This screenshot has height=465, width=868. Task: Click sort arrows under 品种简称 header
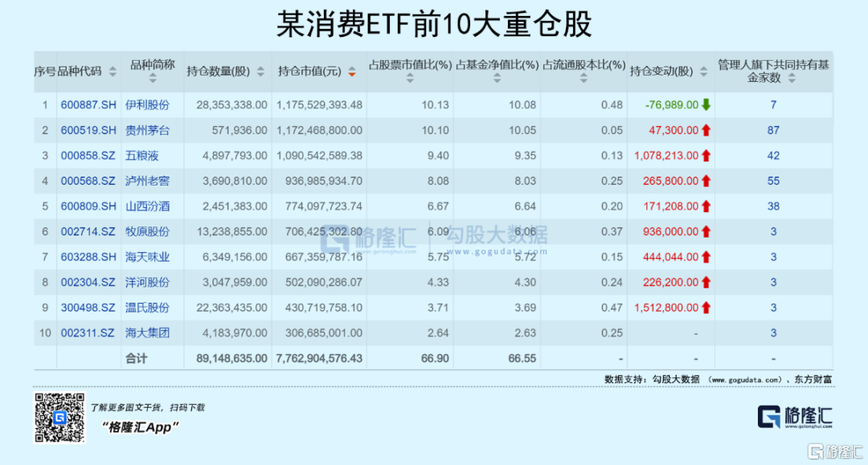(x=152, y=79)
